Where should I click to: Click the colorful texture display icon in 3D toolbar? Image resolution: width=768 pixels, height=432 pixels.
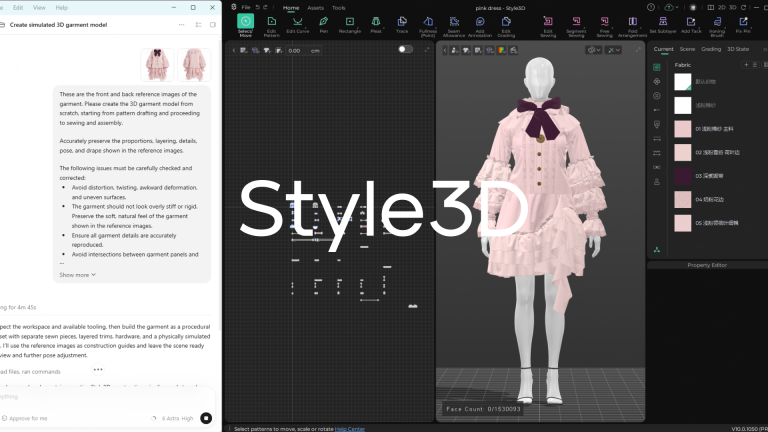tap(502, 50)
